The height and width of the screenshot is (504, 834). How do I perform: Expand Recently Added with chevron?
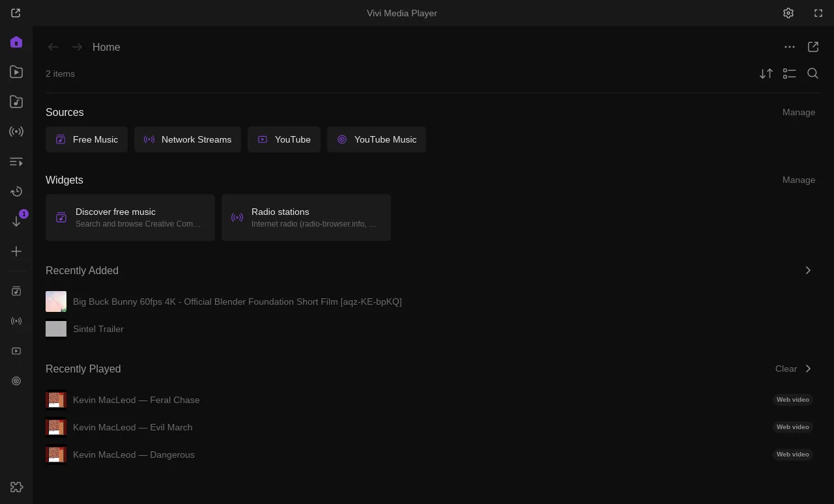(808, 270)
